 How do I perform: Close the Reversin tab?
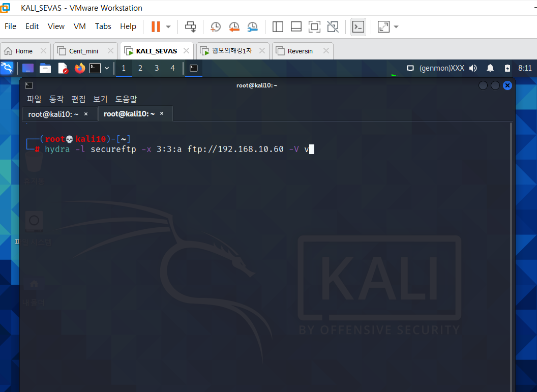(326, 51)
